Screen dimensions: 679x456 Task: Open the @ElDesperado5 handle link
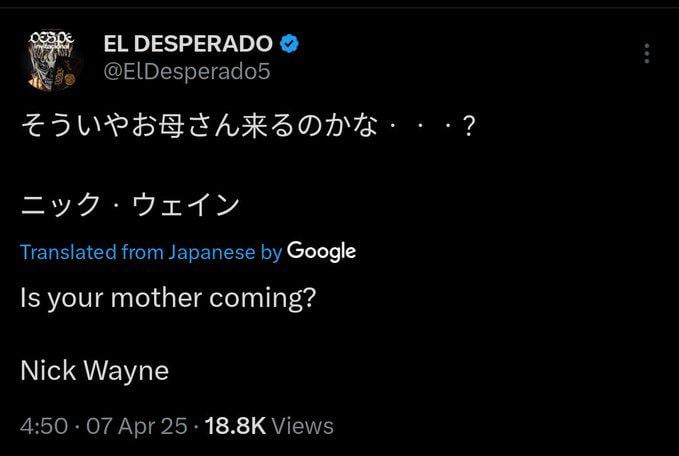(x=187, y=71)
